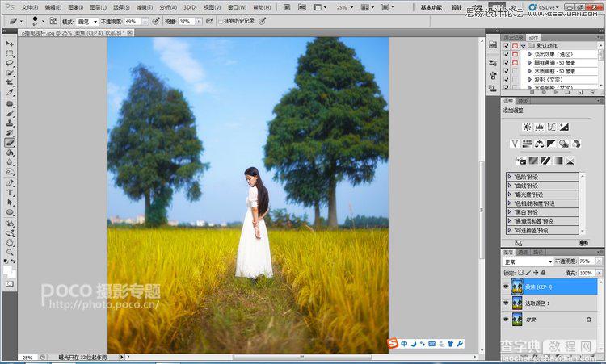Collapse the 默认动作 action set

(524, 45)
